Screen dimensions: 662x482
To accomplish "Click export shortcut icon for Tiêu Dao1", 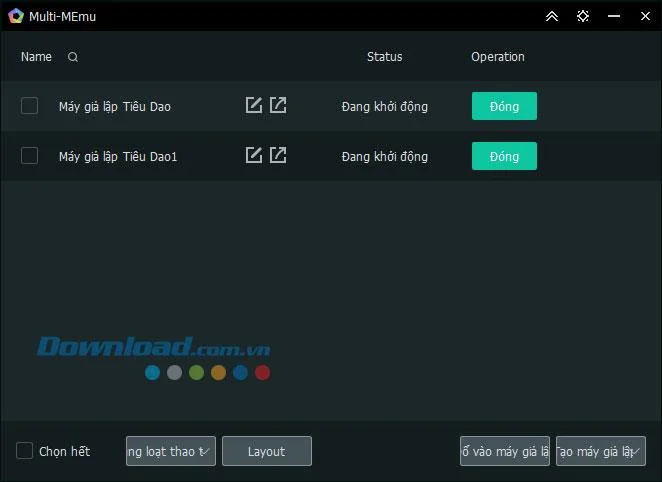I will [x=278, y=155].
